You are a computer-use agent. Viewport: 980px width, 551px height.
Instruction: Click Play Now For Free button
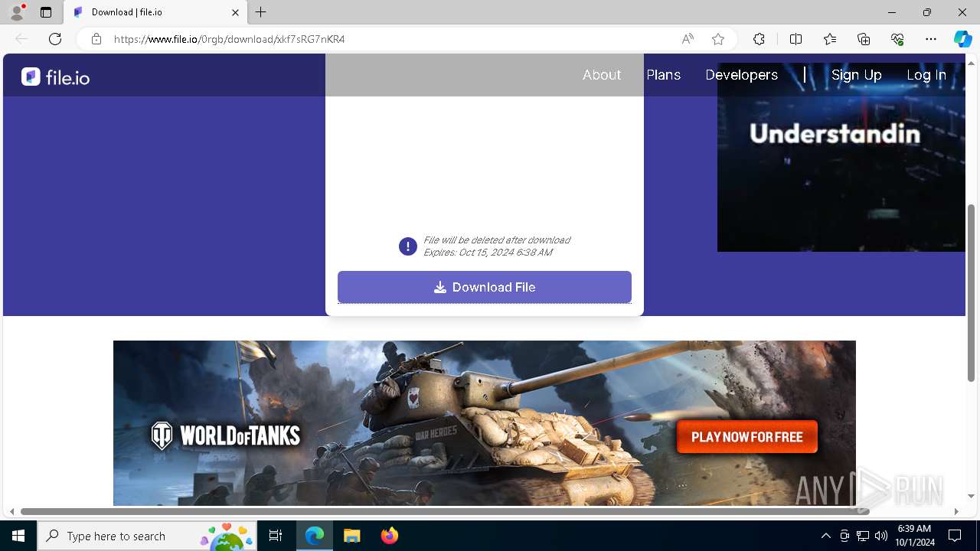click(747, 437)
